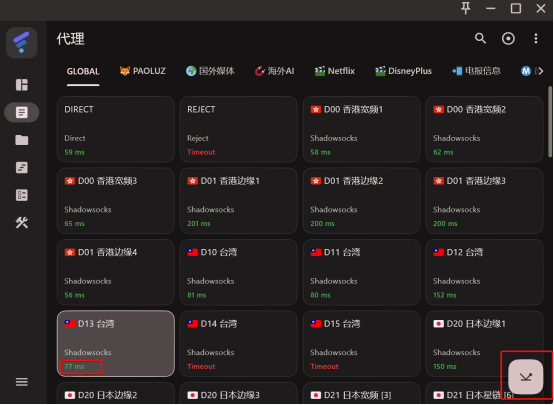Open the profiles folder icon in sidebar
554x405 pixels.
point(22,140)
